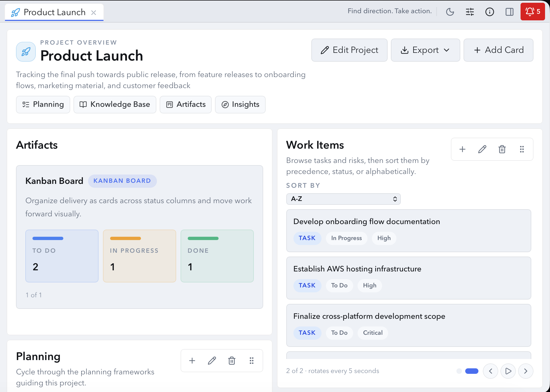Click To Do badge on Establish AWS card
The width and height of the screenshot is (550, 392).
[339, 285]
